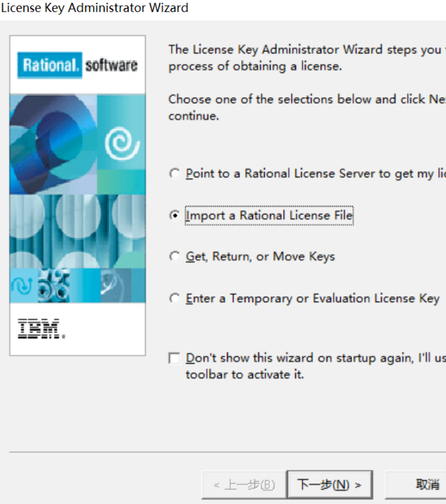This screenshot has width=446, height=504.
Task: Click the white spiral graphic in banner
Action: (x=122, y=143)
